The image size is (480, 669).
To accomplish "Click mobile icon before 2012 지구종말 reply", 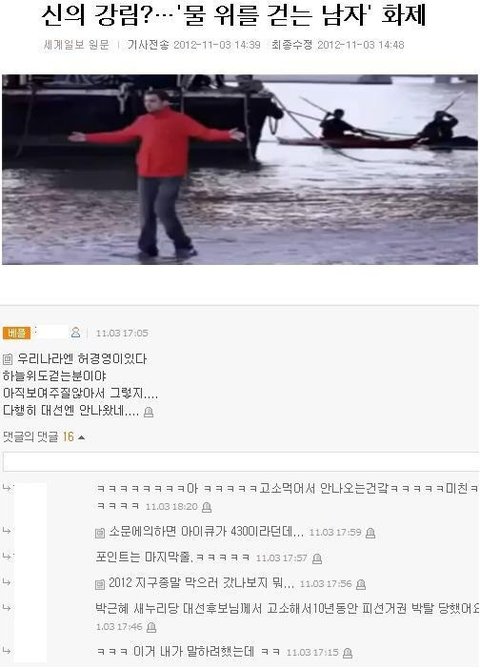I will [x=100, y=584].
